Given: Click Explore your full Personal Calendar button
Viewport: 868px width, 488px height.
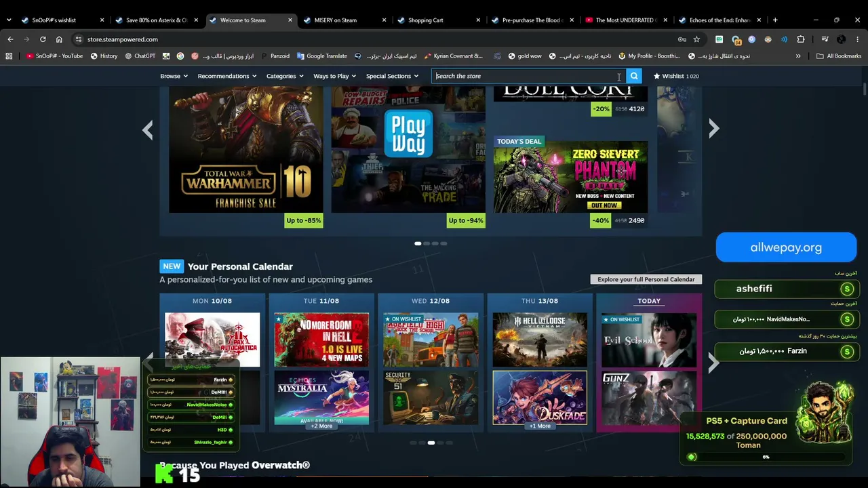Looking at the screenshot, I should (x=646, y=279).
